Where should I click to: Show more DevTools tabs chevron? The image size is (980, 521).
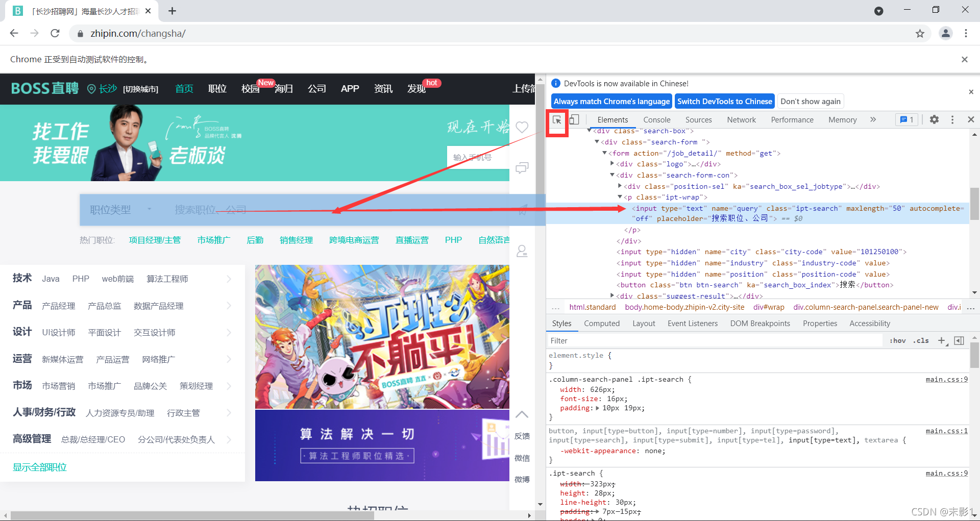[x=873, y=119]
